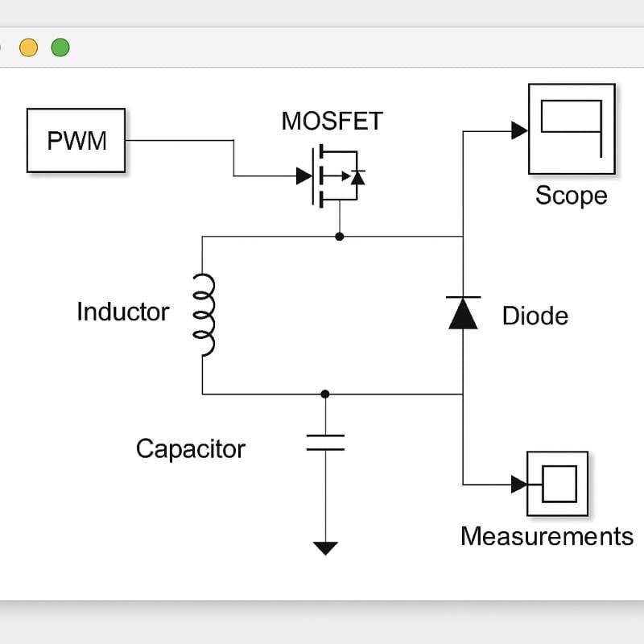The image size is (644, 644).
Task: Select the Inductor text label
Action: click(x=123, y=312)
